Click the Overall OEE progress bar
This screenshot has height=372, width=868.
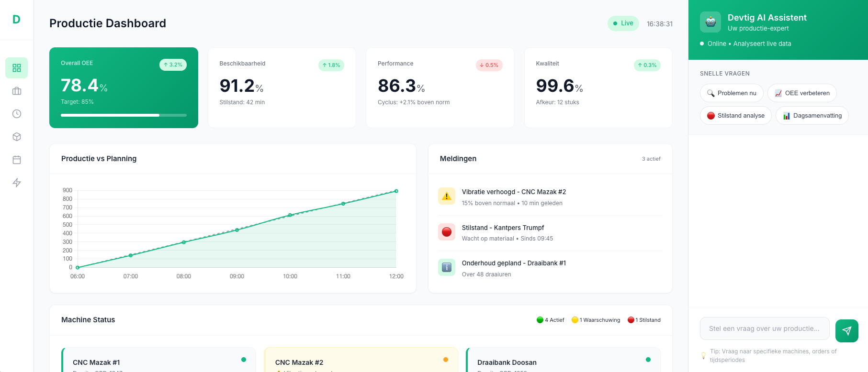pyautogui.click(x=124, y=115)
